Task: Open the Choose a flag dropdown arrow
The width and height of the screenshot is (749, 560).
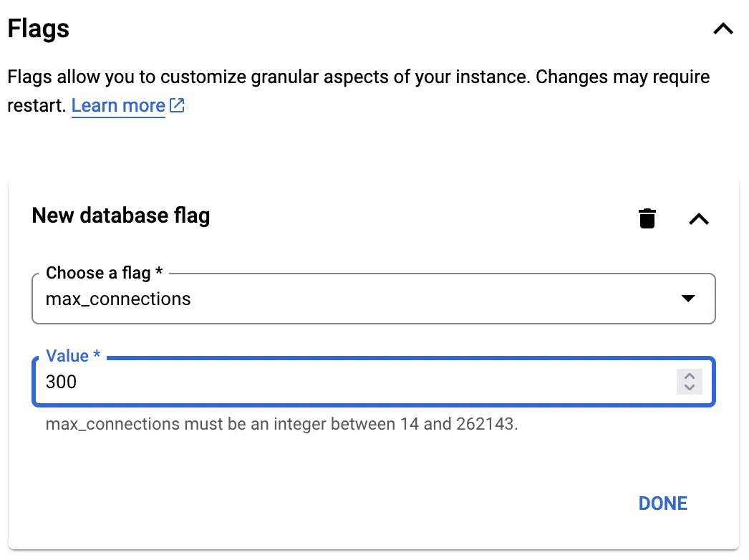Action: pyautogui.click(x=688, y=299)
